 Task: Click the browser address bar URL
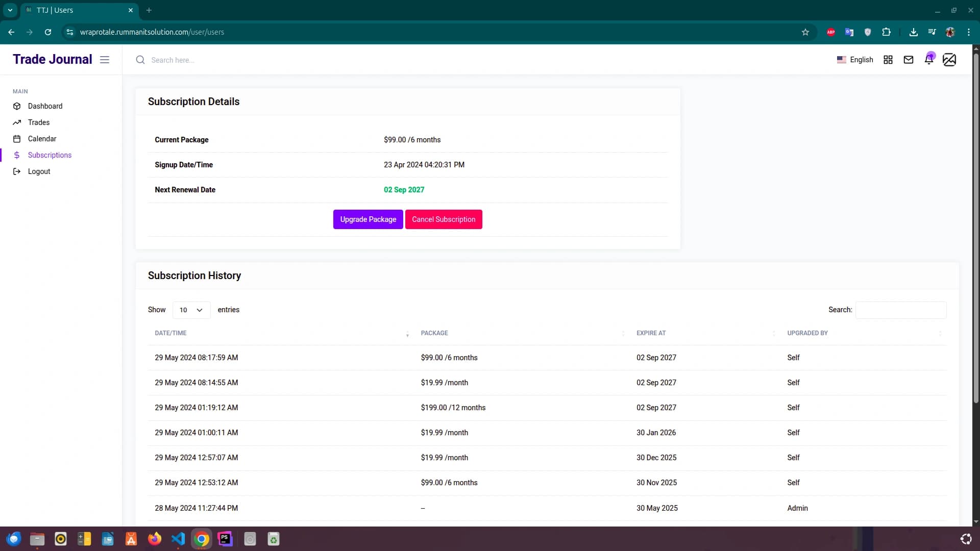click(x=152, y=32)
